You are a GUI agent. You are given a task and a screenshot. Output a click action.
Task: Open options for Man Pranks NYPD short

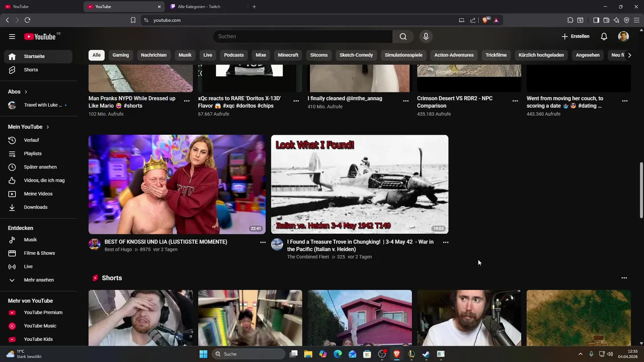(x=187, y=101)
